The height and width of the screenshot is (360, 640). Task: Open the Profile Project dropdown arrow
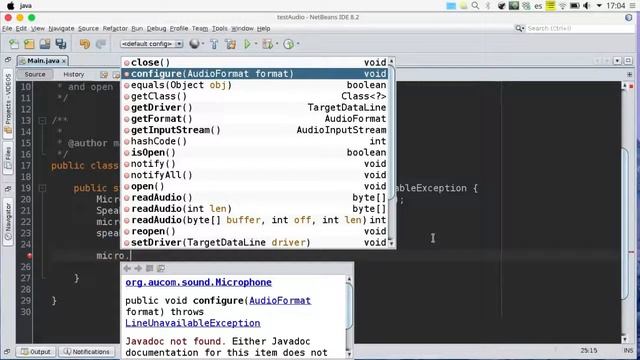298,44
